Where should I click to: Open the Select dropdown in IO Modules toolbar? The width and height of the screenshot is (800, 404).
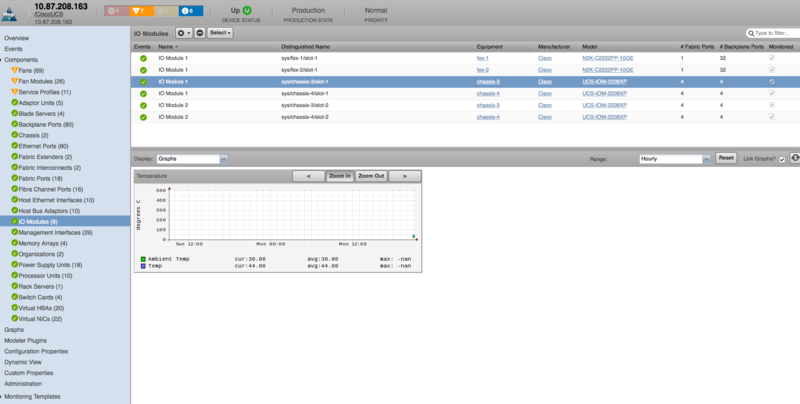pyautogui.click(x=220, y=33)
